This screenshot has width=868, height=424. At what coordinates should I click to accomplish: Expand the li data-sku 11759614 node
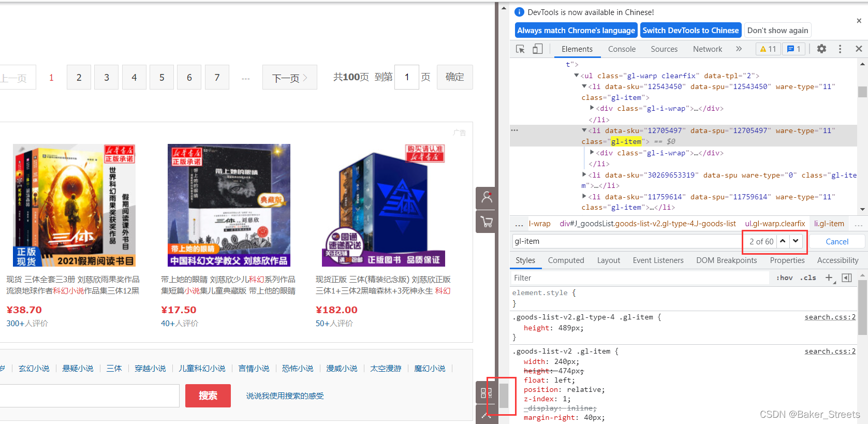tap(584, 197)
